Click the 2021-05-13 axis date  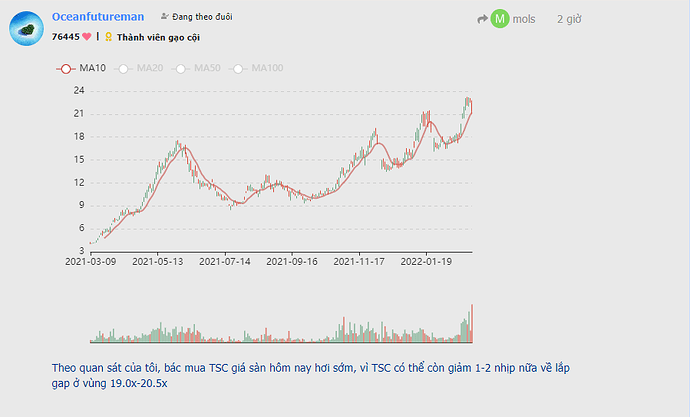pos(158,262)
